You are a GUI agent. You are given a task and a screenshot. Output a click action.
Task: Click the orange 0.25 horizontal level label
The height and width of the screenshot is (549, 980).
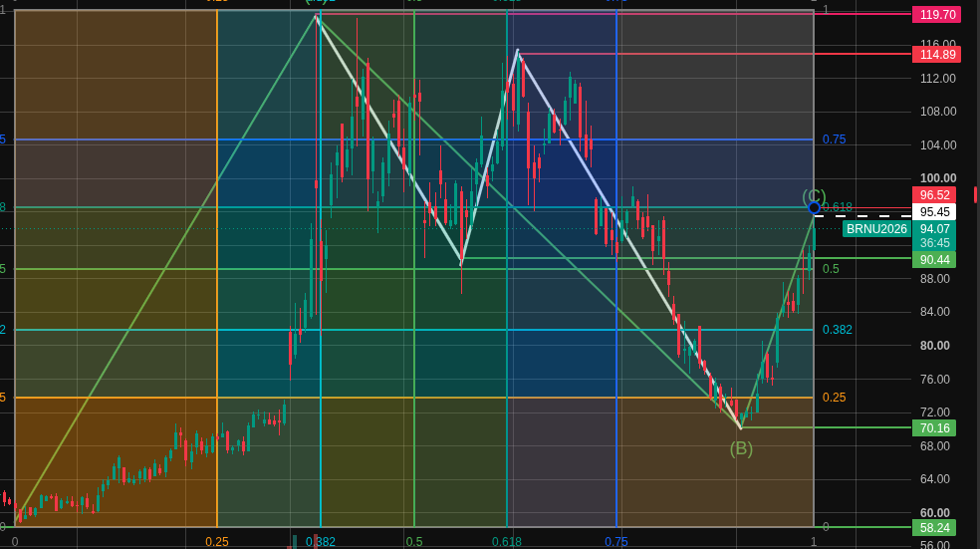pos(834,398)
